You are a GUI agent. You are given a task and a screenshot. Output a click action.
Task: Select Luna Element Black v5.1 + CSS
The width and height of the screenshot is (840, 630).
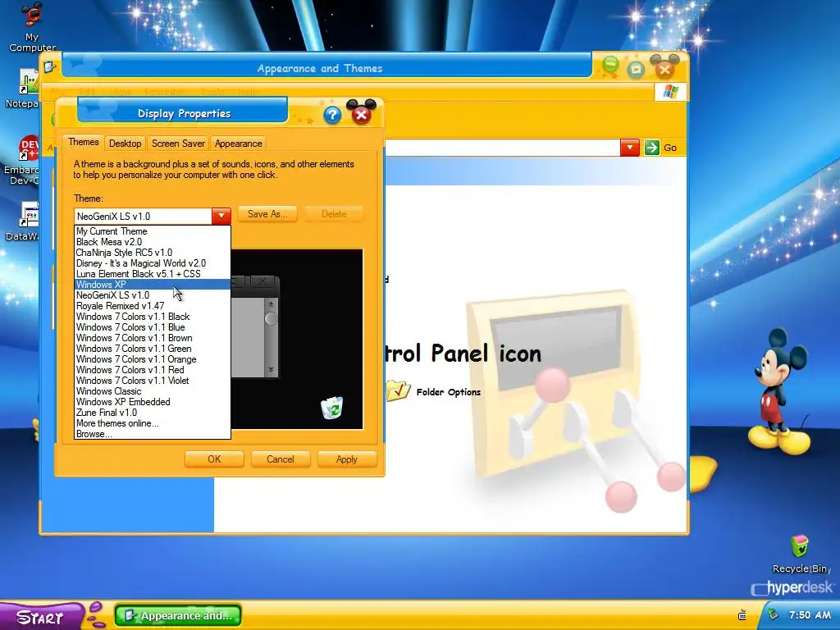153,274
